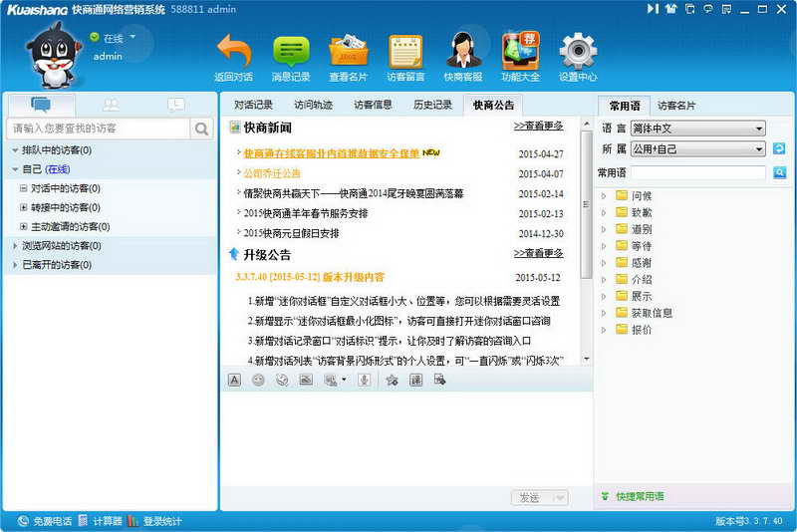This screenshot has width=797, height=532.
Task: Click the green 在线 status indicator
Action: [x=95, y=37]
